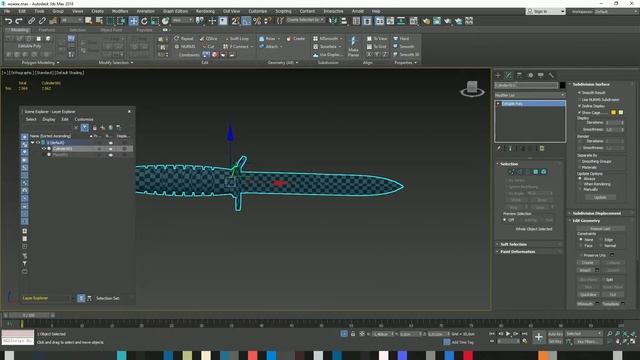640x360 pixels.
Task: Open the Hierarchy command panel tab
Action: [519, 75]
